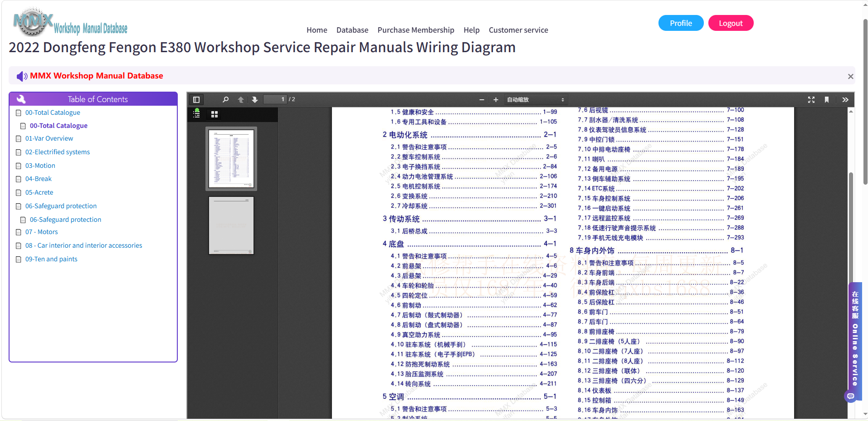Select the page 1 thumbnail
868x421 pixels.
231,158
